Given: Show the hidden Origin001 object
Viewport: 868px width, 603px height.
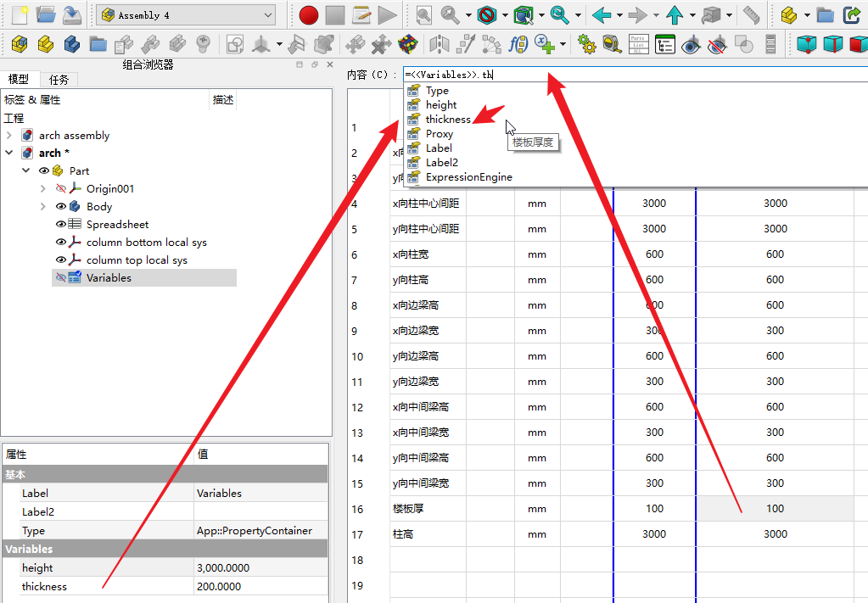Looking at the screenshot, I should [x=61, y=188].
